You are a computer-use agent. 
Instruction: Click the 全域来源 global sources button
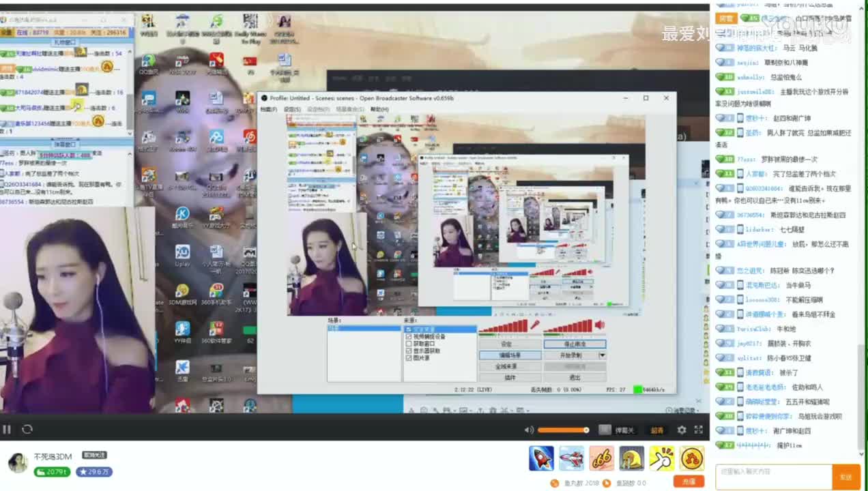(510, 366)
